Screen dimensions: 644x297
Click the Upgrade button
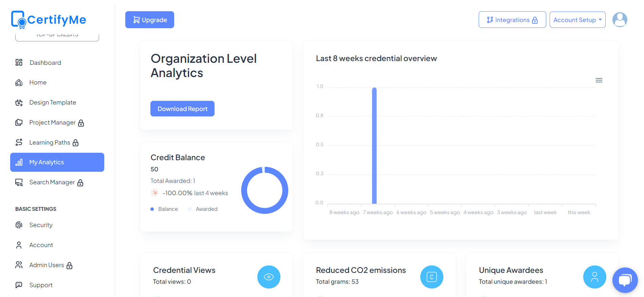(150, 20)
